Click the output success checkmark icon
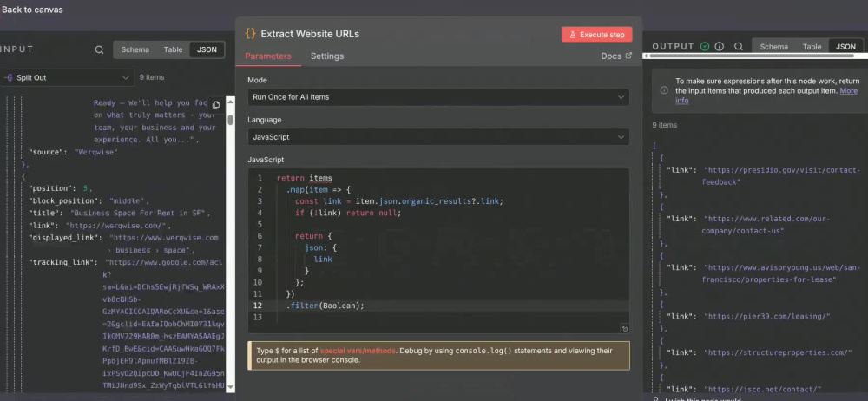 click(705, 47)
